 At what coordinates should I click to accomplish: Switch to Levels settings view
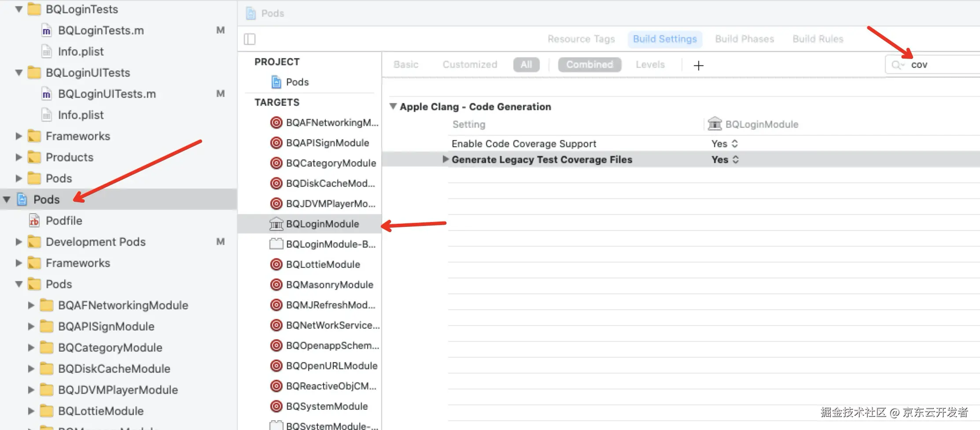click(650, 65)
